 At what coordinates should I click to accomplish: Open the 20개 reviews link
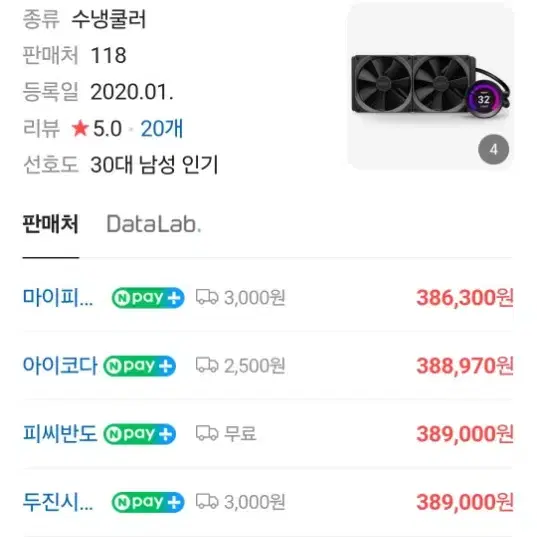pyautogui.click(x=162, y=129)
